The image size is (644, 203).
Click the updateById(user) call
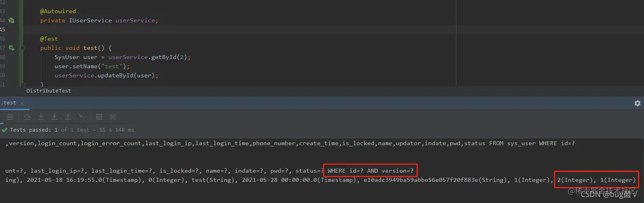[124, 75]
